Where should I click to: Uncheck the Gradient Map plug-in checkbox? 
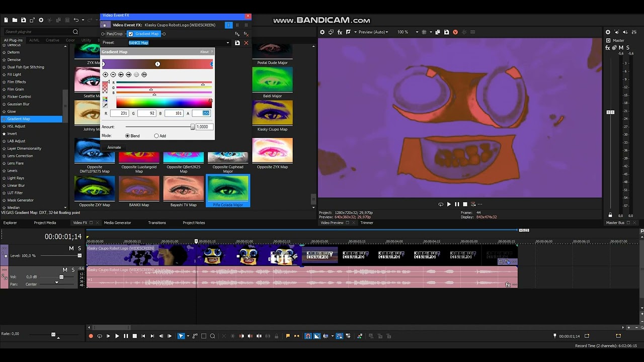point(131,34)
